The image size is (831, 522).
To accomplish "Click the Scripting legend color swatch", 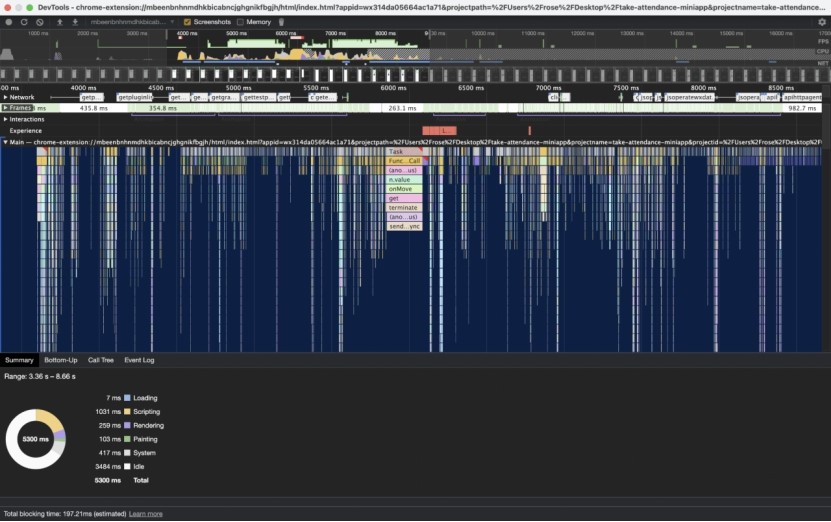I will 127,412.
